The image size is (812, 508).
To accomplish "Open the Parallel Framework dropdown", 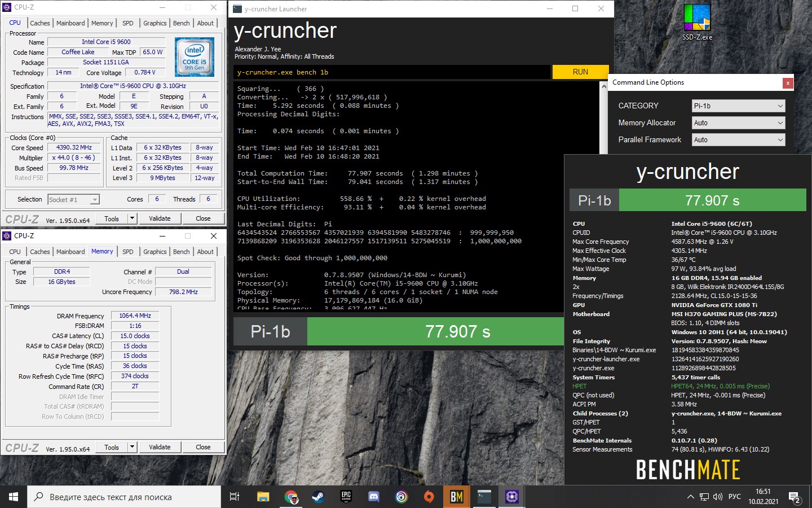I will click(x=738, y=140).
